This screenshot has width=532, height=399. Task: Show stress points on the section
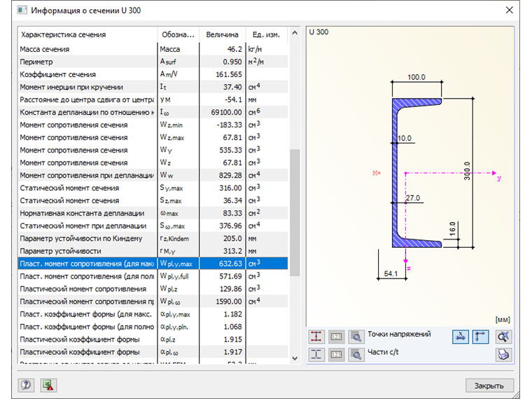click(x=316, y=337)
